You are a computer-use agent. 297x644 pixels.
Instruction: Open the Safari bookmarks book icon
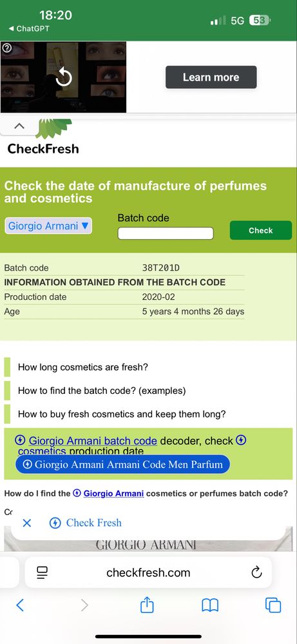pos(210,605)
